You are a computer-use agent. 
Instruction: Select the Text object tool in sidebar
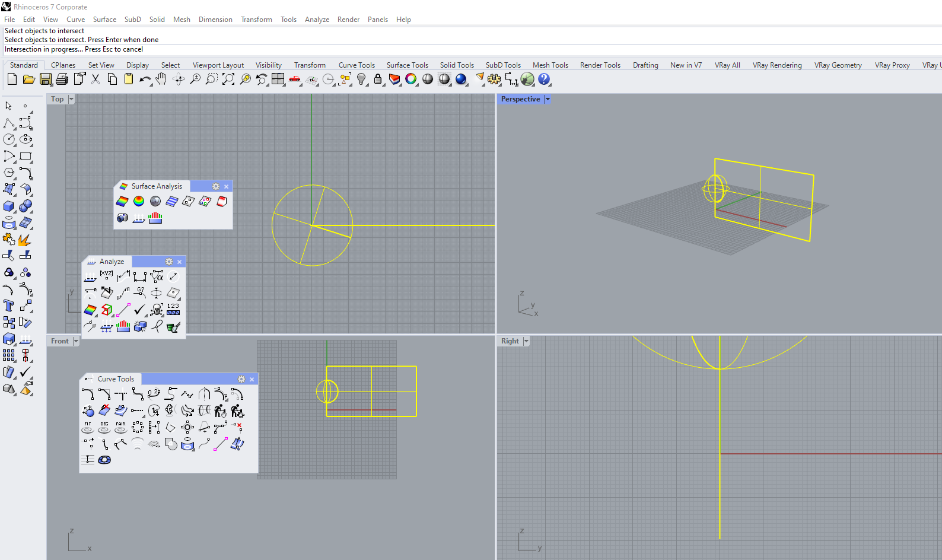coord(9,306)
